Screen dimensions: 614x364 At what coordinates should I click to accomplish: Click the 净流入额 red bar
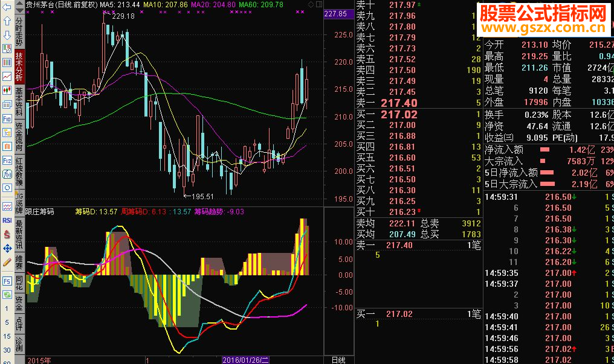tap(545, 149)
